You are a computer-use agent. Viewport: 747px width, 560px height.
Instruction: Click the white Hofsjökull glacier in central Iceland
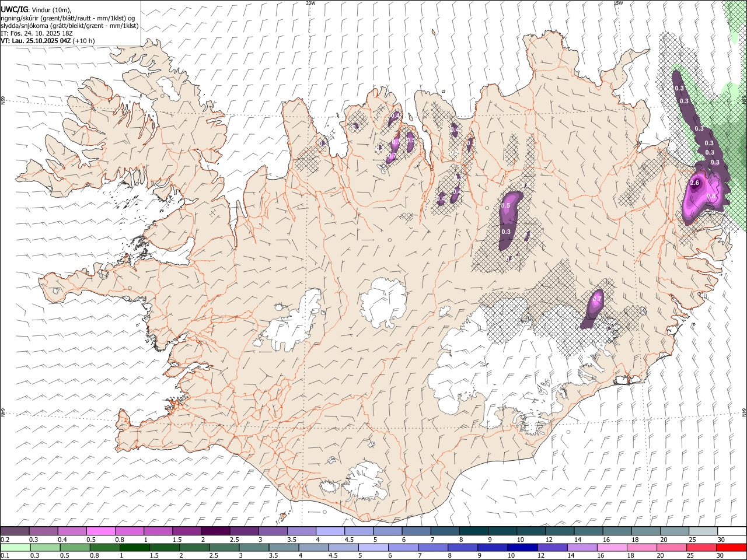point(383,303)
